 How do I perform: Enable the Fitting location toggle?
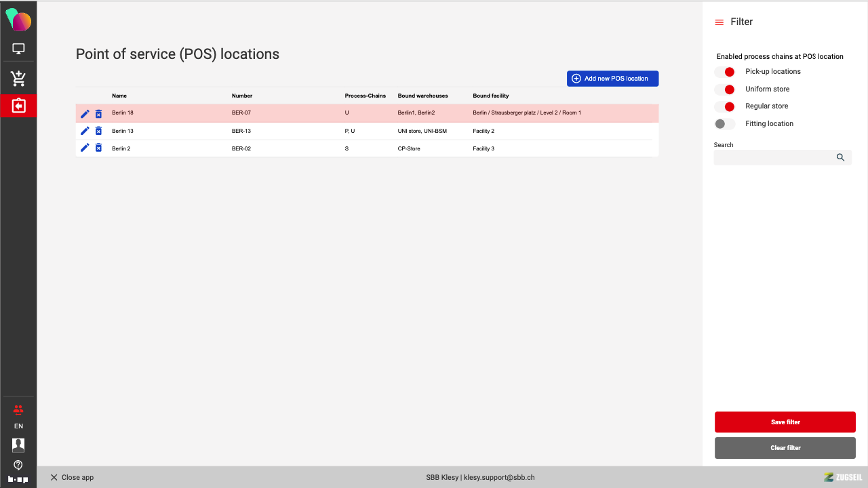(x=725, y=124)
